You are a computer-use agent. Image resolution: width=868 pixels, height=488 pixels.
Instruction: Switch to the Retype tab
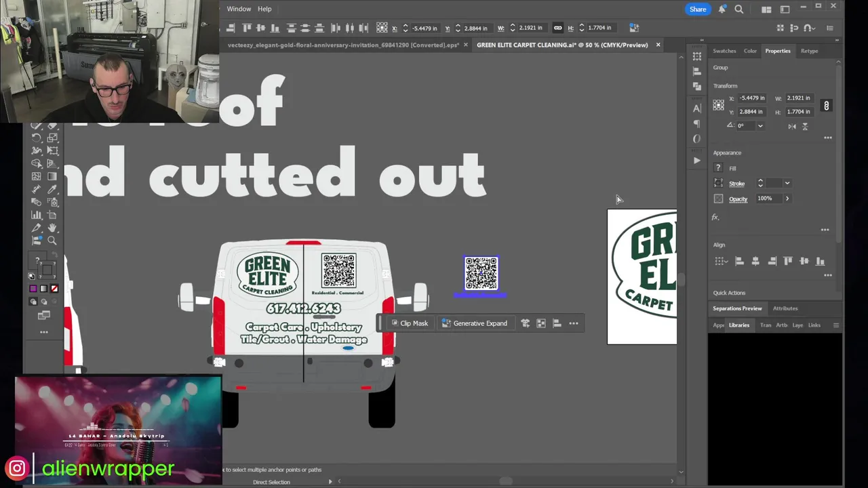(809, 51)
